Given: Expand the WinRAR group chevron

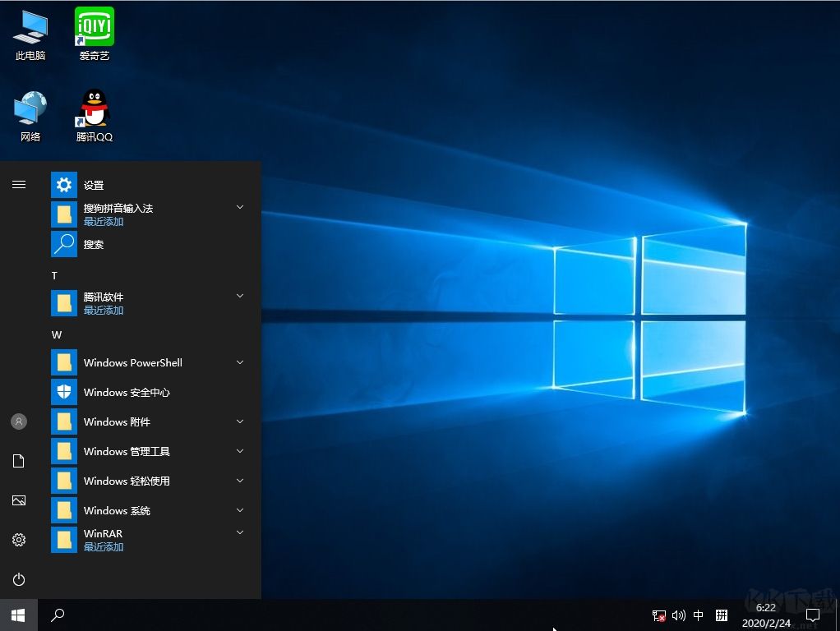Looking at the screenshot, I should [x=239, y=532].
